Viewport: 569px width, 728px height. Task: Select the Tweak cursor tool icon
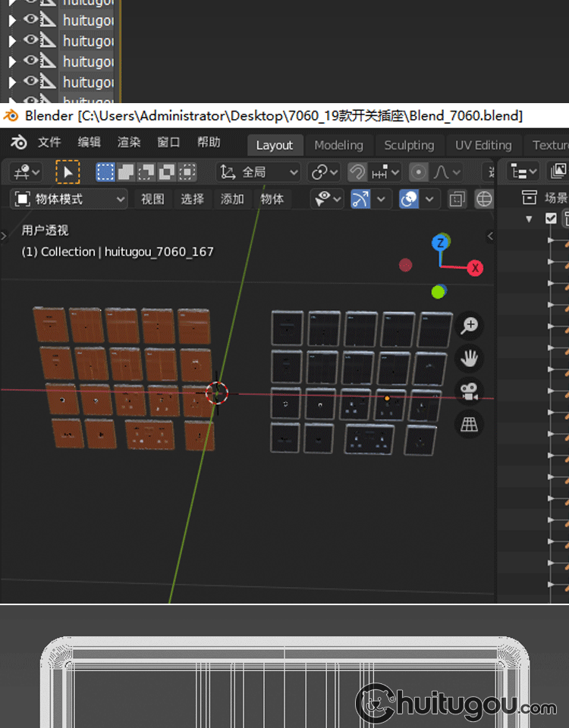pos(68,172)
